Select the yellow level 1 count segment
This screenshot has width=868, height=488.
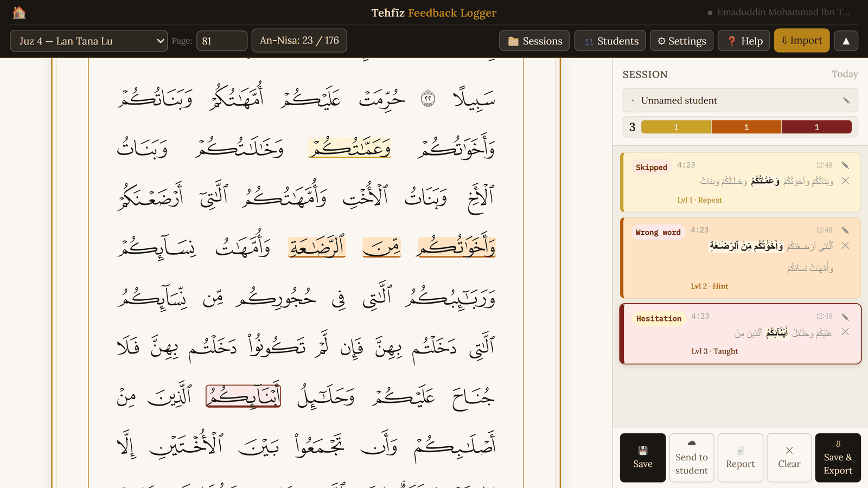coord(676,127)
